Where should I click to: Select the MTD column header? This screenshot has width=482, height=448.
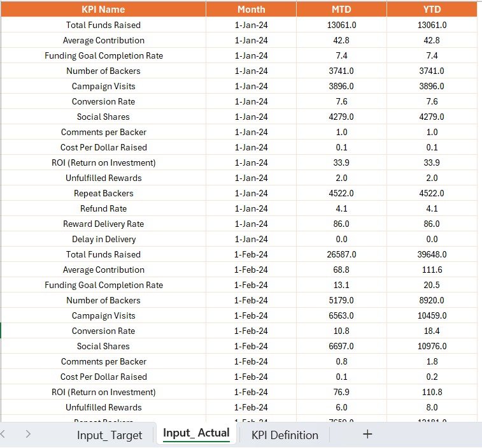pos(341,9)
